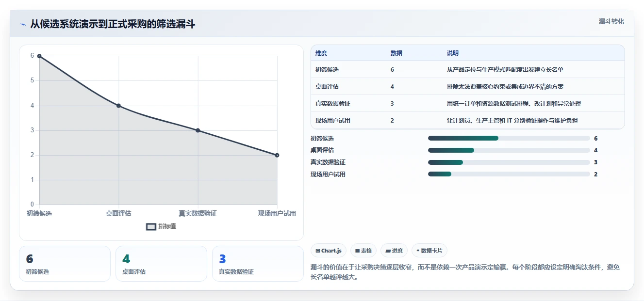This screenshot has height=301, width=644.
Task: Click table cell 初筛候选 in 维度 column
Action: [x=327, y=70]
